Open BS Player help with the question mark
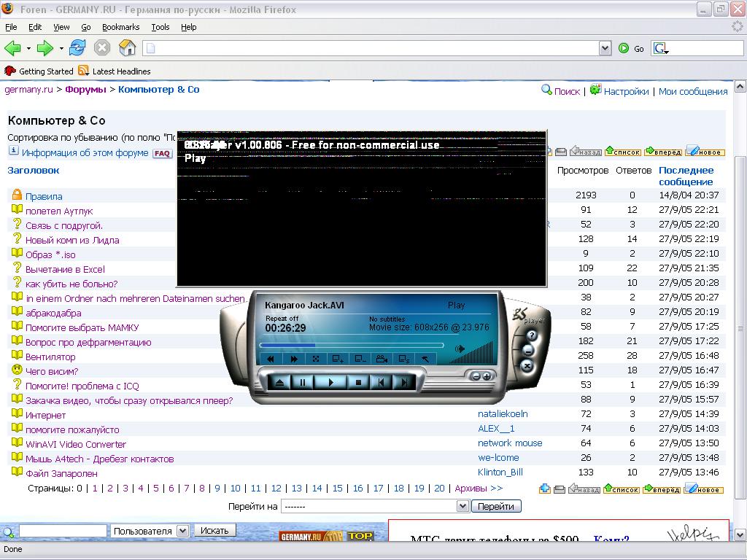This screenshot has width=747, height=560. 532,335
